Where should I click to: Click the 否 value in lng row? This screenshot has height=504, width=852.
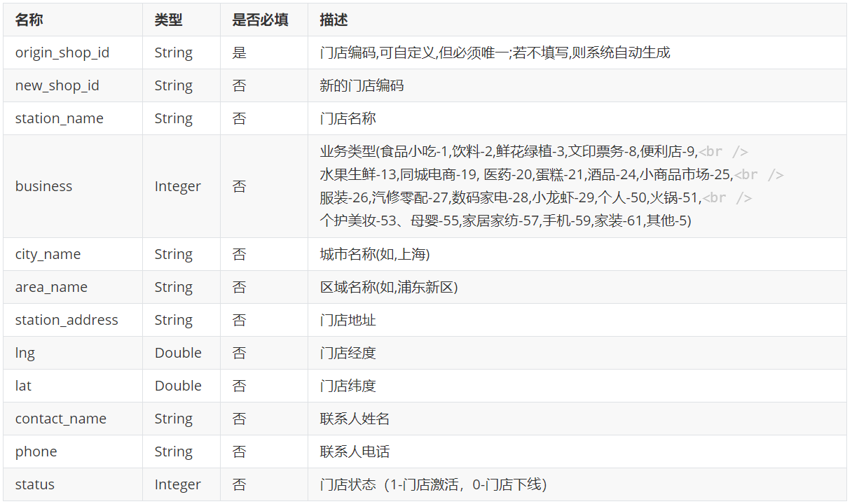click(x=240, y=353)
